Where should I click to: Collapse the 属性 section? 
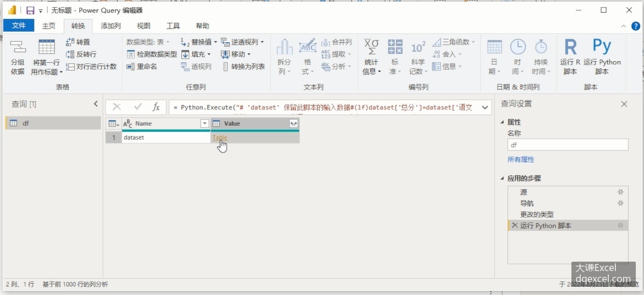tap(503, 122)
